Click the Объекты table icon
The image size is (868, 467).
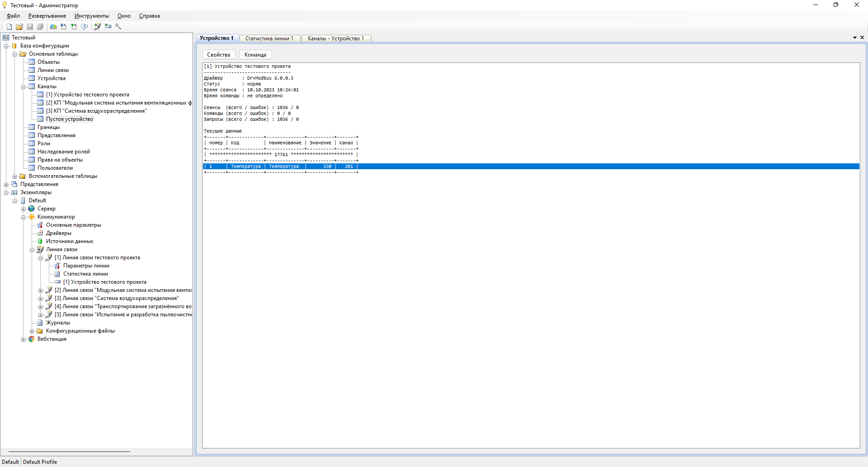[x=32, y=62]
